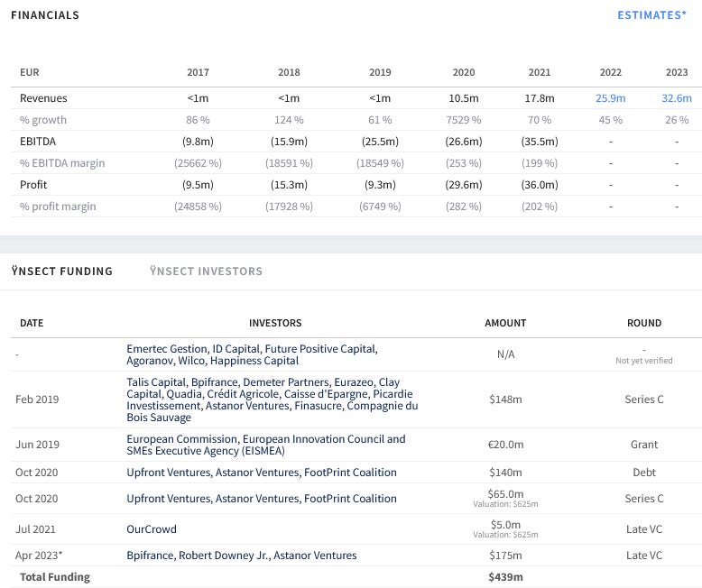Click the 2022 revenue estimate 25.9m
This screenshot has width=702, height=588.
click(610, 98)
